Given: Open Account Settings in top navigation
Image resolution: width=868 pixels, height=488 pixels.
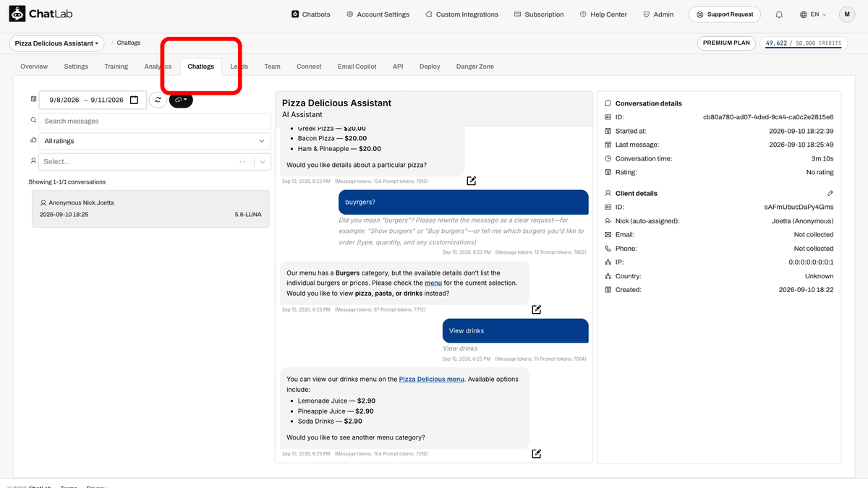Looking at the screenshot, I should pyautogui.click(x=378, y=14).
